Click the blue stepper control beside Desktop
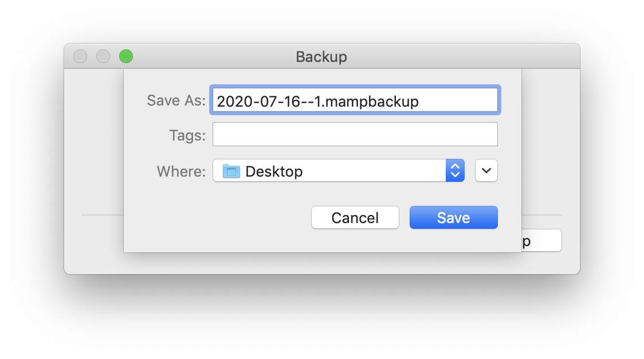Screen dimensions: 644x359 tap(454, 170)
